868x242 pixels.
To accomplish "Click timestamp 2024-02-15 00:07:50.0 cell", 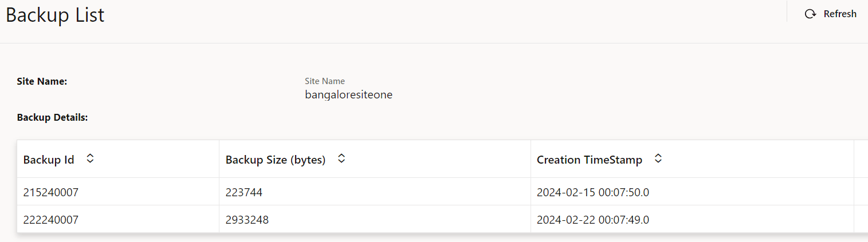I will coord(593,193).
